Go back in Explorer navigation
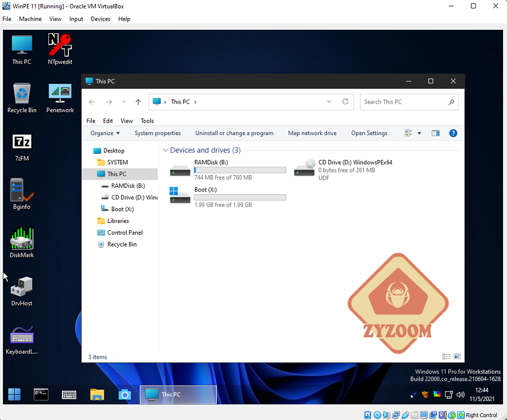This screenshot has height=420, width=507. 92,102
